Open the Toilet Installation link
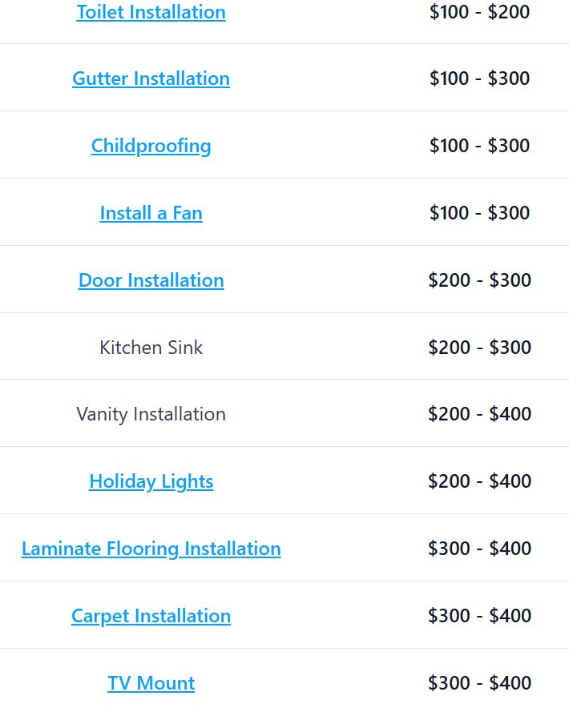This screenshot has height=728, width=569. pos(151,12)
